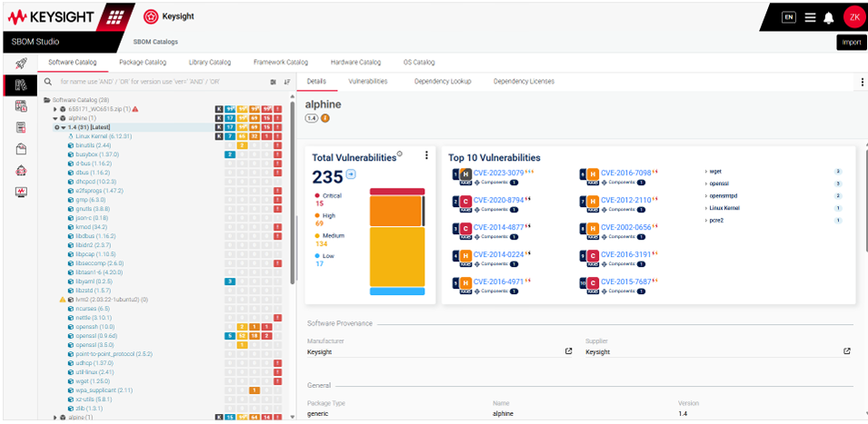Click the Import button
Screen dimensions: 868x424
click(852, 43)
